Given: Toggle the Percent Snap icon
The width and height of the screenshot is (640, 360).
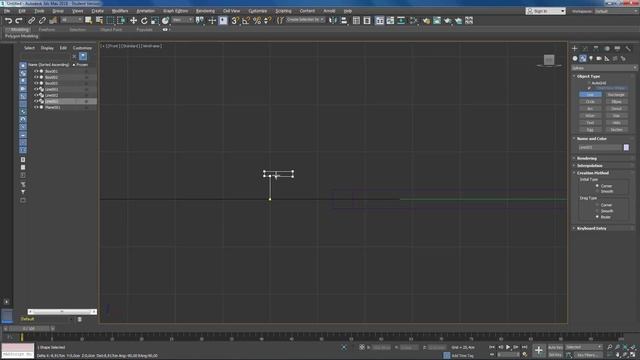Looking at the screenshot, I should (257, 20).
